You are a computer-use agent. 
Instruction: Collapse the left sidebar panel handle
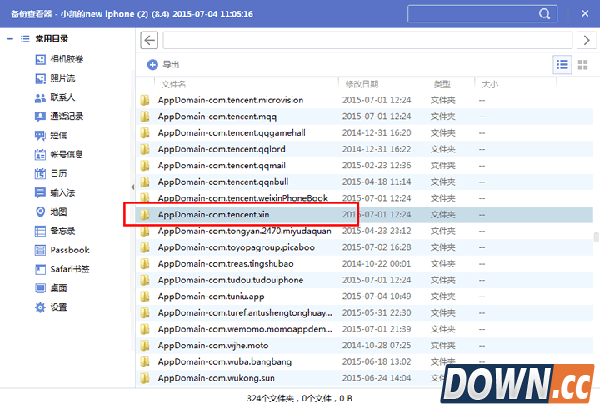pos(133,186)
